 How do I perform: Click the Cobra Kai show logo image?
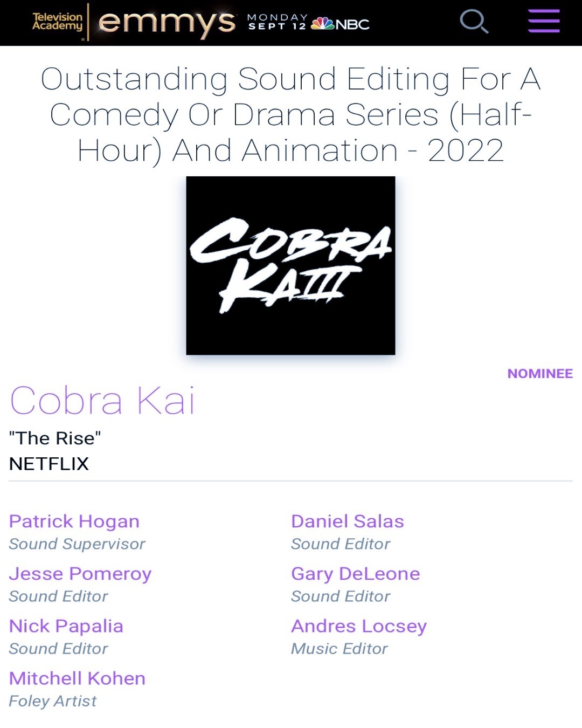click(291, 265)
